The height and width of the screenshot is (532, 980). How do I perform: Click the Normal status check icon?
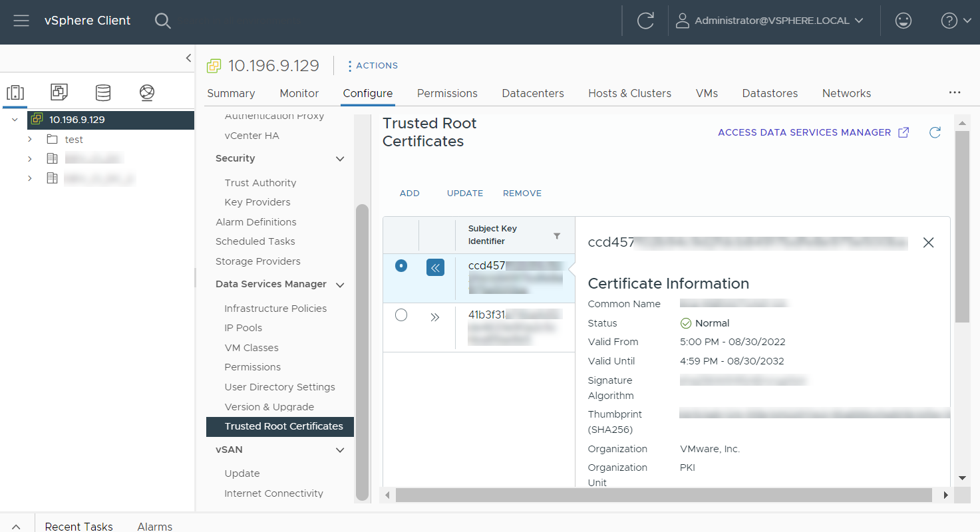[686, 323]
